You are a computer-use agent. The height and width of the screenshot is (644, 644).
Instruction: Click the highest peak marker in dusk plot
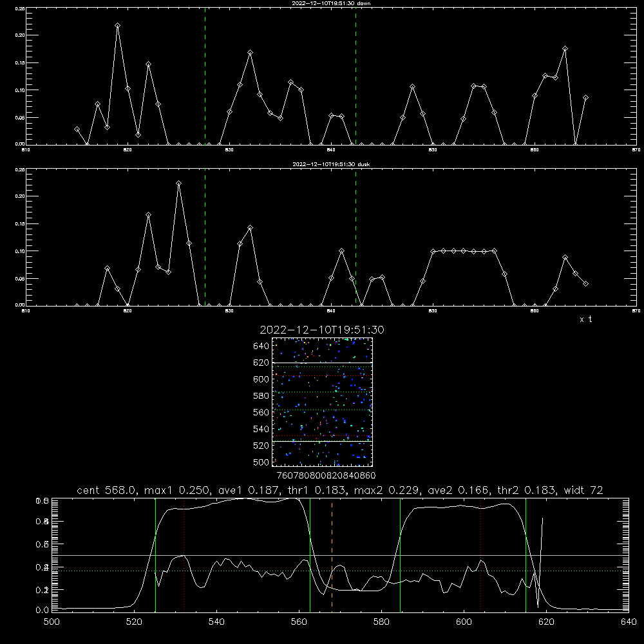pos(178,183)
